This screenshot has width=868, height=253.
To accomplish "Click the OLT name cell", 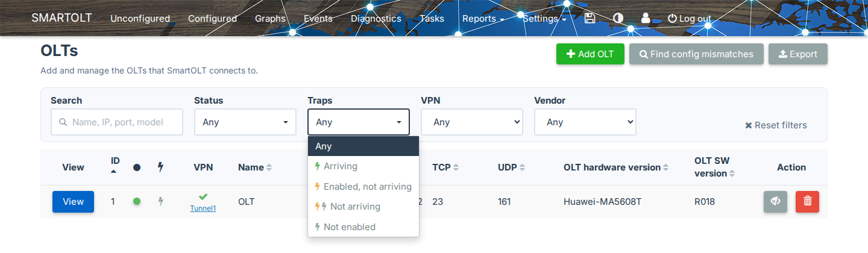I will (247, 202).
